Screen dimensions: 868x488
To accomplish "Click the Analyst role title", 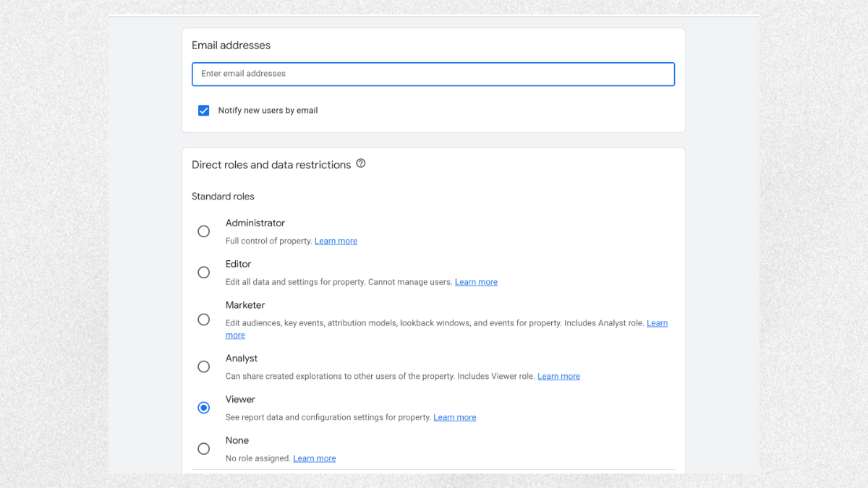I will 242,359.
